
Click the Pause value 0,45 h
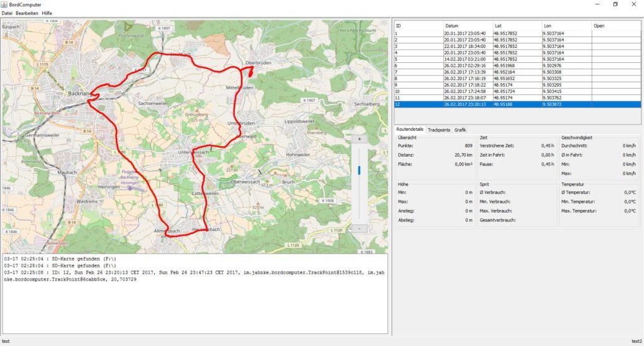[x=548, y=164]
